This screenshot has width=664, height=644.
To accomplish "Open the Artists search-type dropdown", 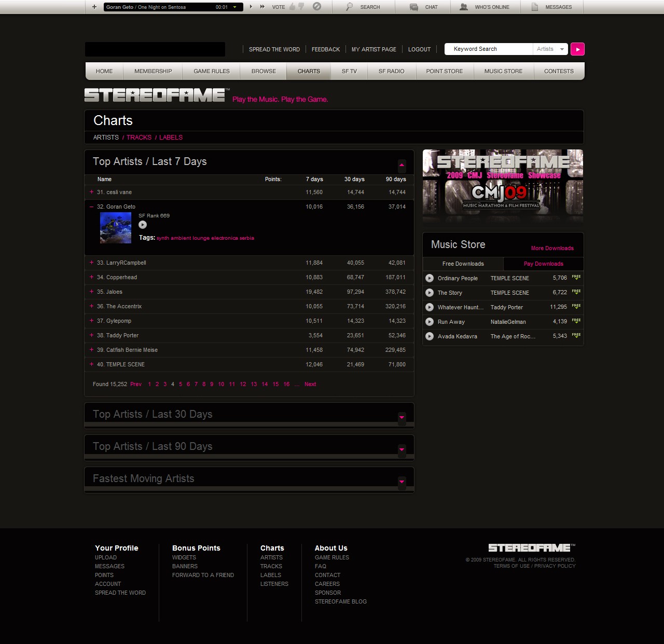I will [550, 49].
